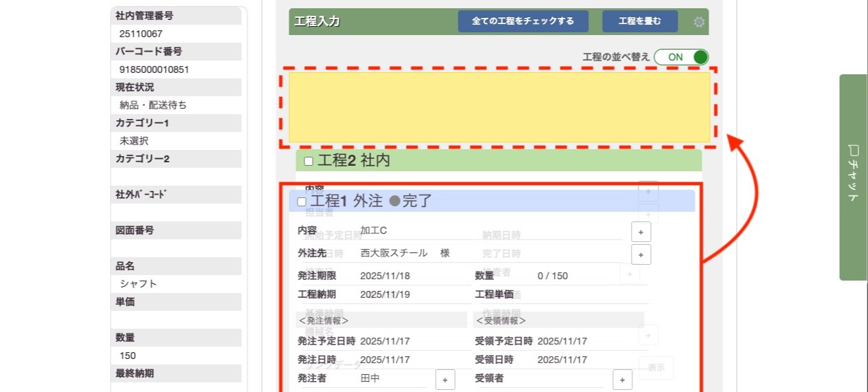Click the plus button beside 内容 加工C

pos(641,232)
